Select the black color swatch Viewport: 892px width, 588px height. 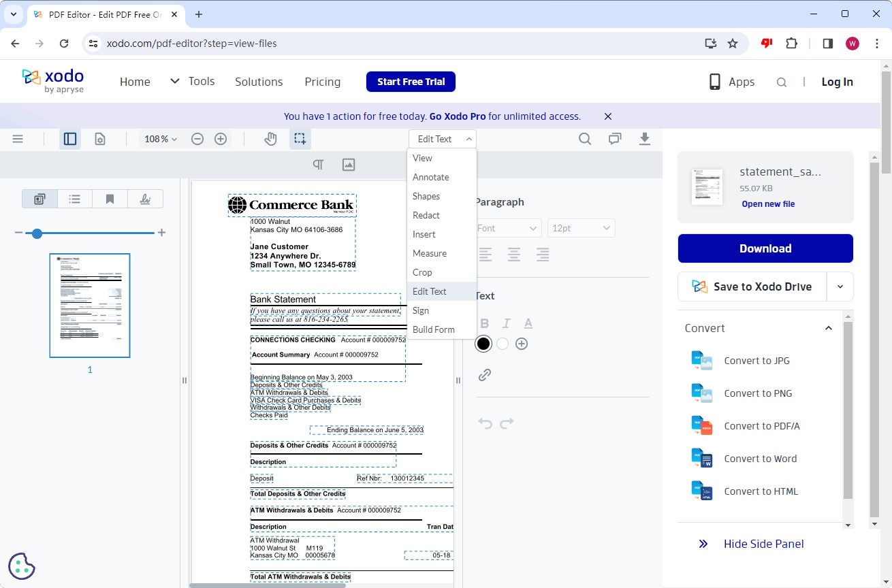pos(483,344)
